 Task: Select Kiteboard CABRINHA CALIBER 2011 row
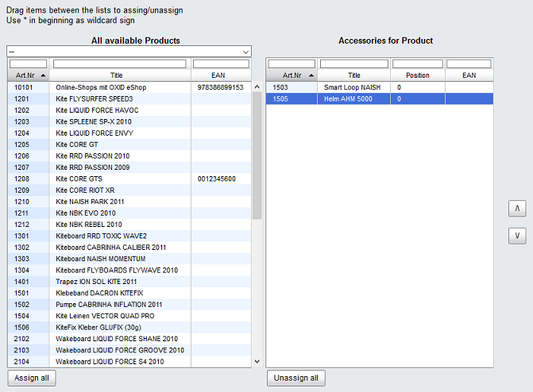(129, 248)
